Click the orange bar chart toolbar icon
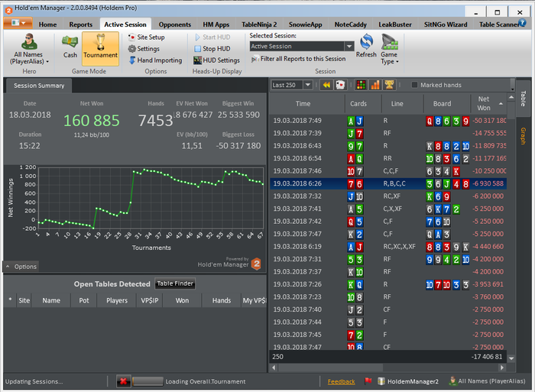The height and width of the screenshot is (392, 535). 375,85
